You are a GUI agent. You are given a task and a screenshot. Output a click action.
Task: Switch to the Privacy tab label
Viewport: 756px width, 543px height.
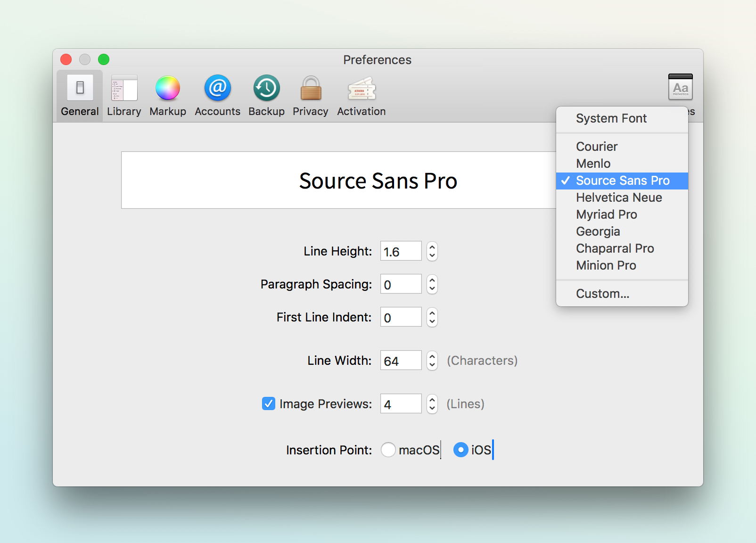311,112
